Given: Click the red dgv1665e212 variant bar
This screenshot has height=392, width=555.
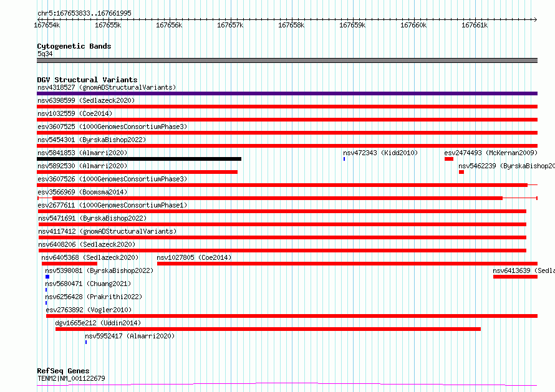Looking at the screenshot, I should pos(268,329).
